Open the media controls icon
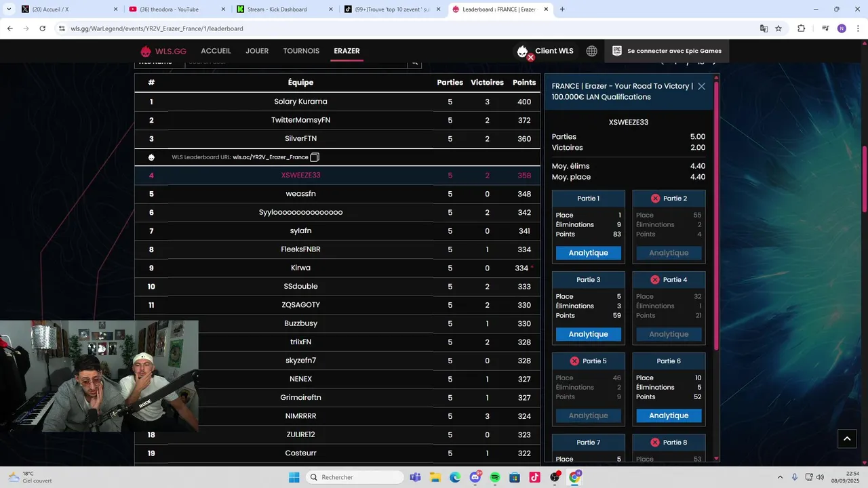This screenshot has width=868, height=488. coord(825,28)
